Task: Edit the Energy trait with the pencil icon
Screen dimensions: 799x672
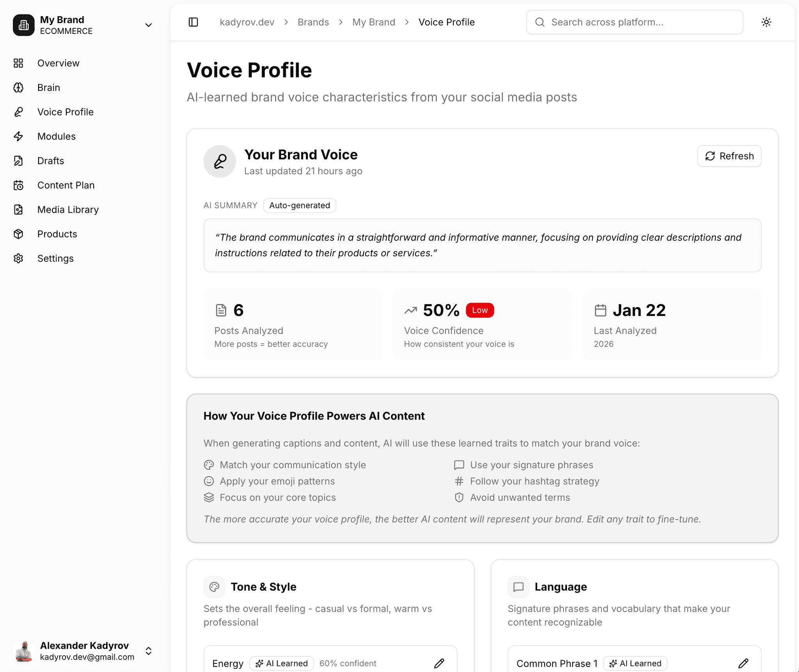Action: (439, 663)
